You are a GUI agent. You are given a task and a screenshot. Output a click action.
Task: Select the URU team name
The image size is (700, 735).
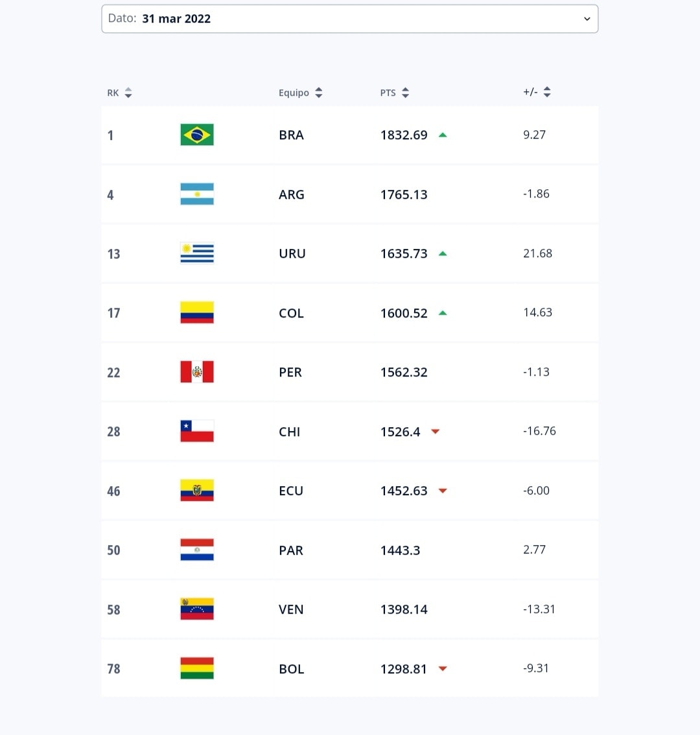click(292, 253)
